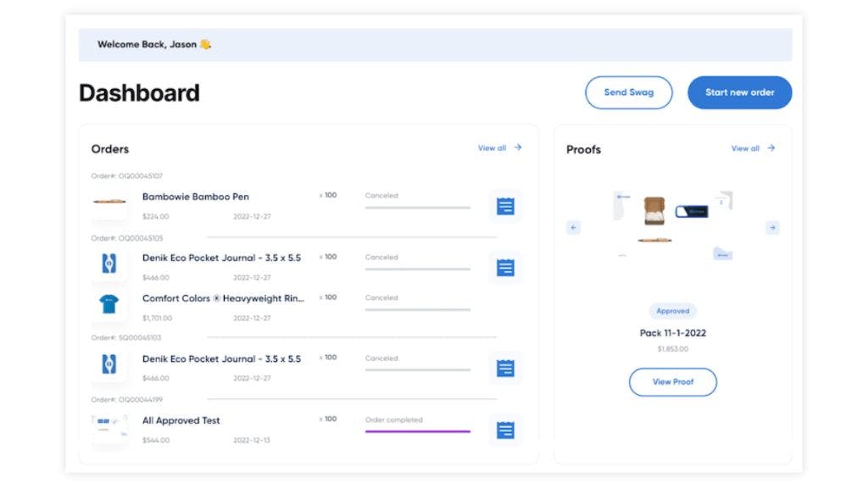Open the order details icon for Bambowie Bamboo Pen
Viewport: 868px width, 488px height.
505,205
